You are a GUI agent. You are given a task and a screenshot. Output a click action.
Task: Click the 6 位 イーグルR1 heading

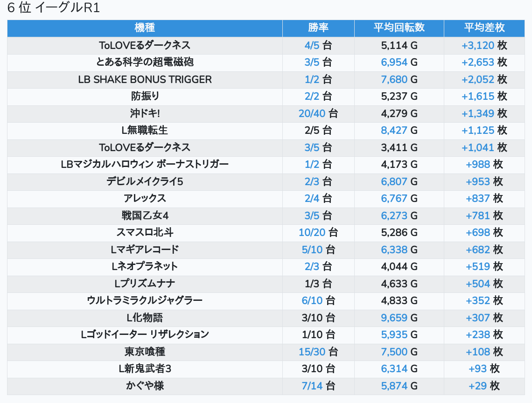pos(54,8)
